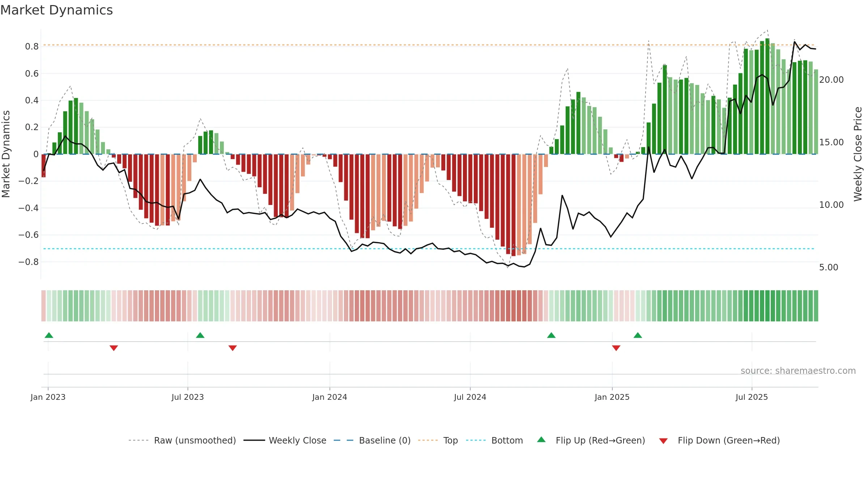Click the highest dark green bar near Jul 2025
This screenshot has width=868, height=488.
767,96
